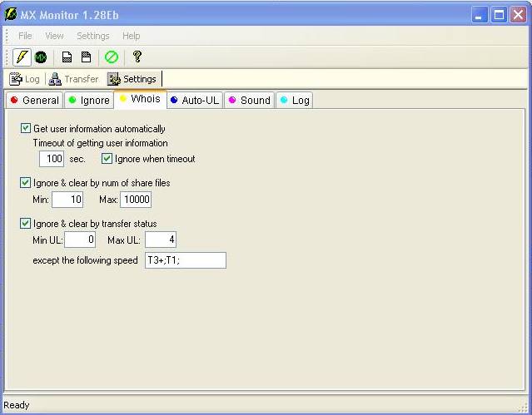Screen dimensions: 532x415
Task: Toggle Get user information automatically checkbox
Action: pos(26,129)
